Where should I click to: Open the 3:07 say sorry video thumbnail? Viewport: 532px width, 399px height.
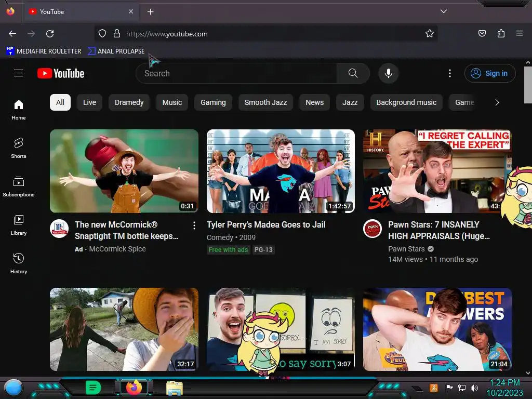click(x=281, y=329)
